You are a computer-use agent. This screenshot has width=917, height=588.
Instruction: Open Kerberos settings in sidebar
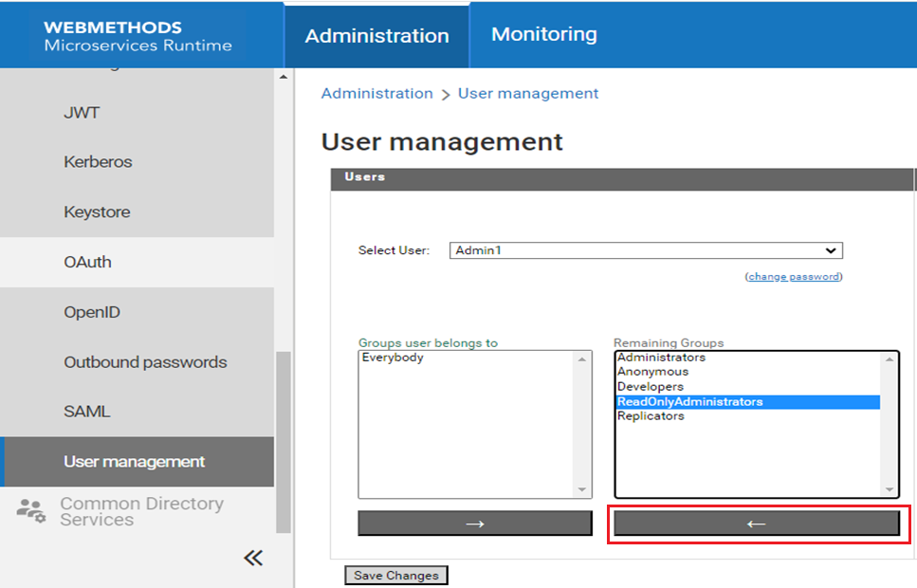[x=98, y=161]
